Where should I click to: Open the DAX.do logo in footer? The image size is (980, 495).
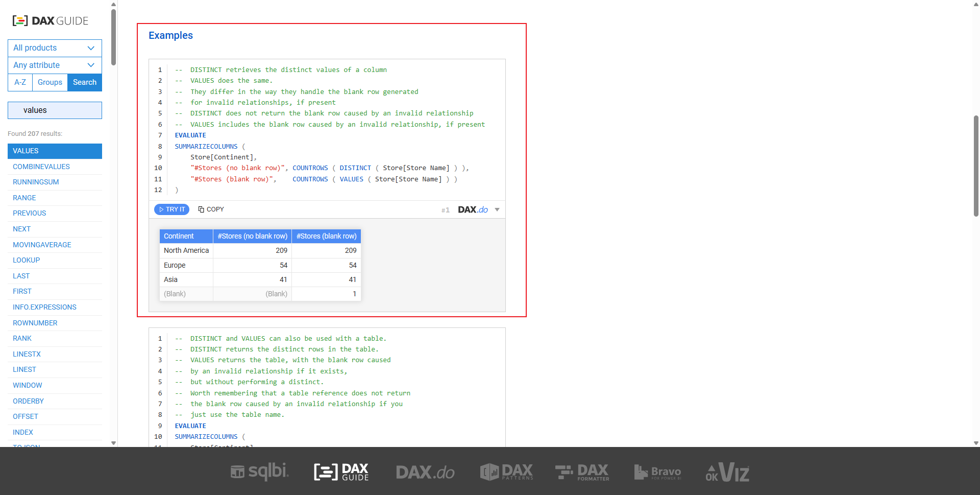coord(425,472)
